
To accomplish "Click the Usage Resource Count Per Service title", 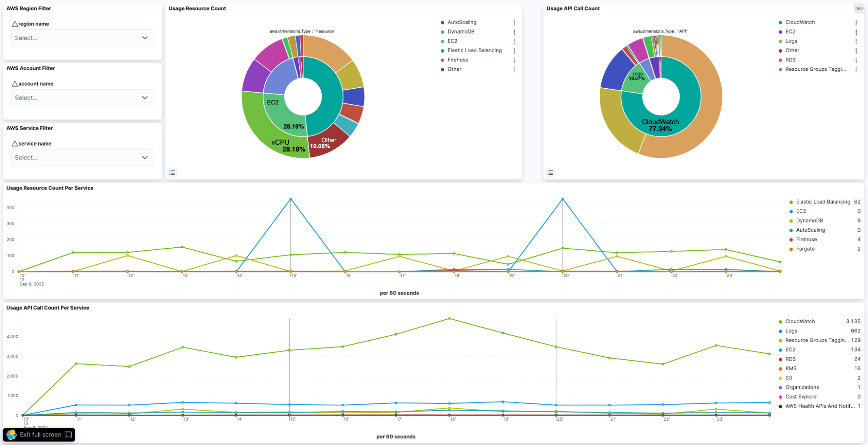I will [x=50, y=188].
